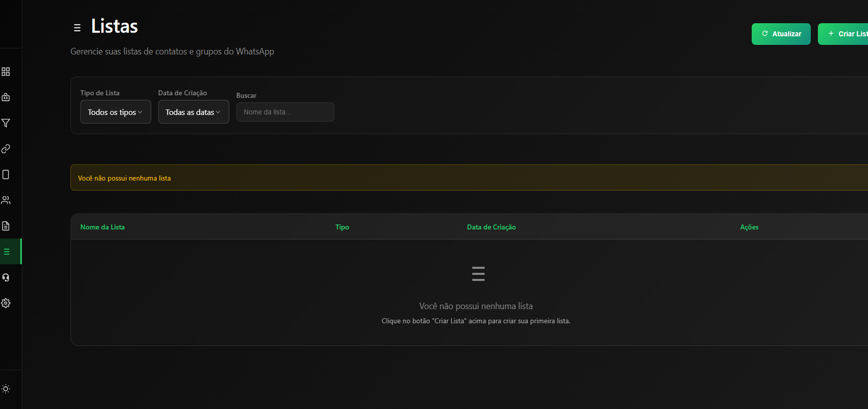
Task: Click the Tipo column header
Action: [x=342, y=227]
